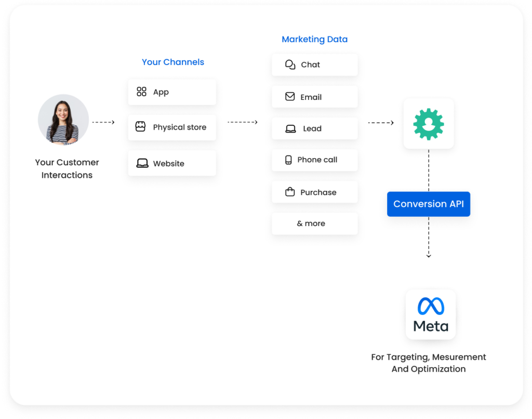Screen dimensions: 532x419
Task: Click the green gear user icon
Action: click(x=429, y=123)
